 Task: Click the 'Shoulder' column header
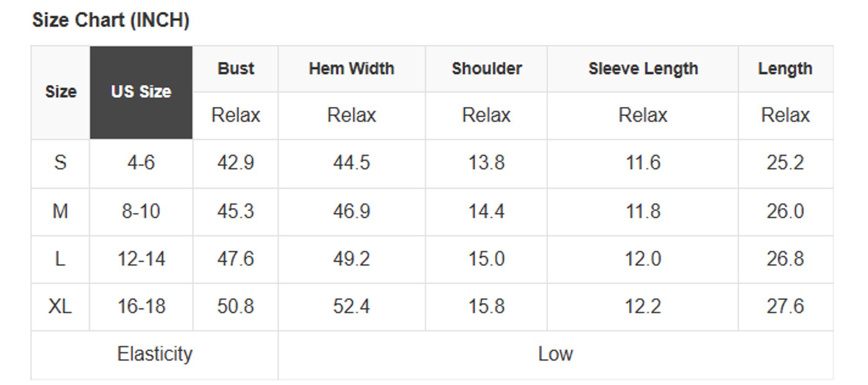(x=487, y=69)
